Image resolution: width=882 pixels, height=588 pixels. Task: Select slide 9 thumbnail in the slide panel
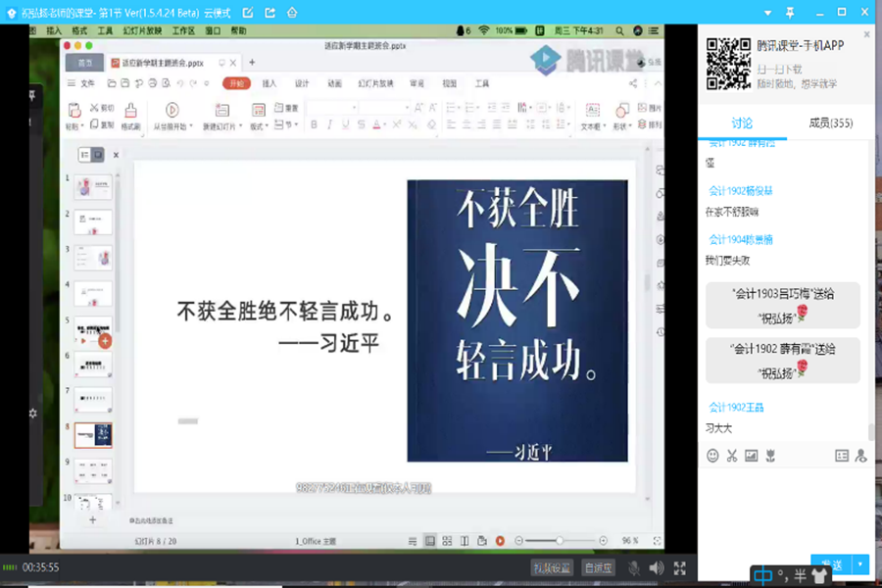coord(93,469)
